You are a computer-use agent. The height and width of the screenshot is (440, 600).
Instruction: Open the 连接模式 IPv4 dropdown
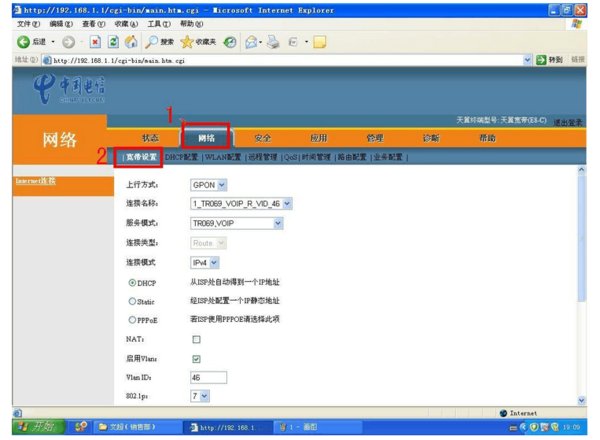(x=204, y=262)
